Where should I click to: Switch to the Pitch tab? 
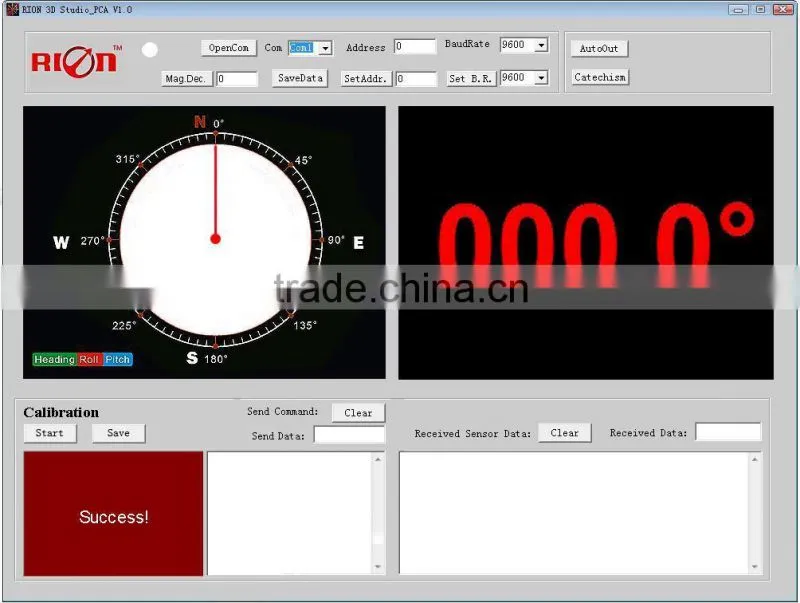coord(117,360)
